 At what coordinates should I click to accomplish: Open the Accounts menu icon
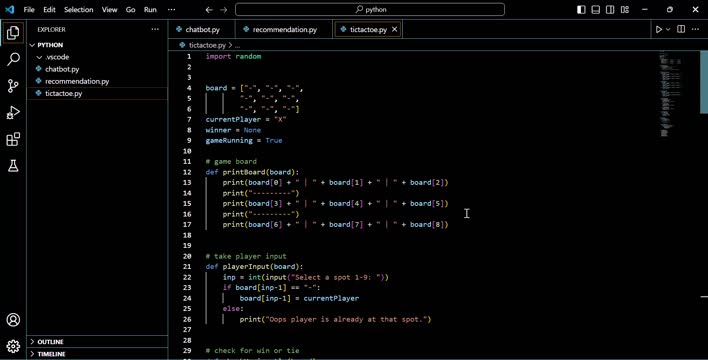click(14, 320)
